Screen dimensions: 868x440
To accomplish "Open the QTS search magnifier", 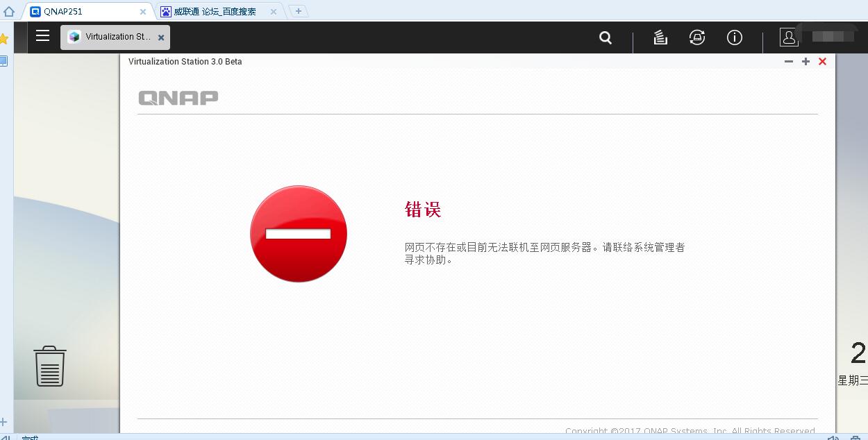I will (x=606, y=37).
